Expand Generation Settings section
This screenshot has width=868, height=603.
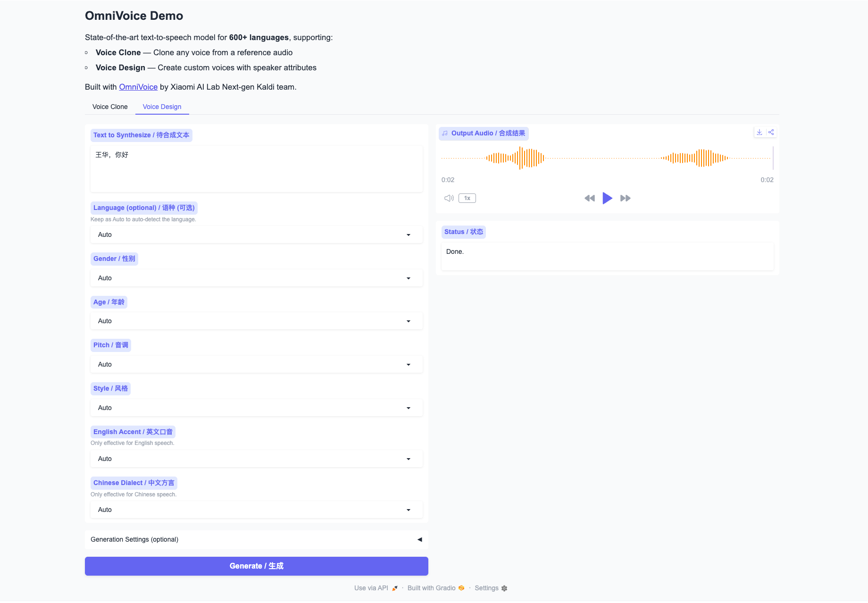pyautogui.click(x=256, y=539)
